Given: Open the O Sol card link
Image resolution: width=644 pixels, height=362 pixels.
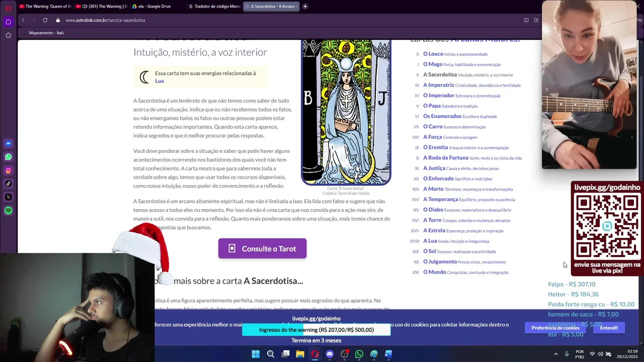Looking at the screenshot, I should pos(430,251).
